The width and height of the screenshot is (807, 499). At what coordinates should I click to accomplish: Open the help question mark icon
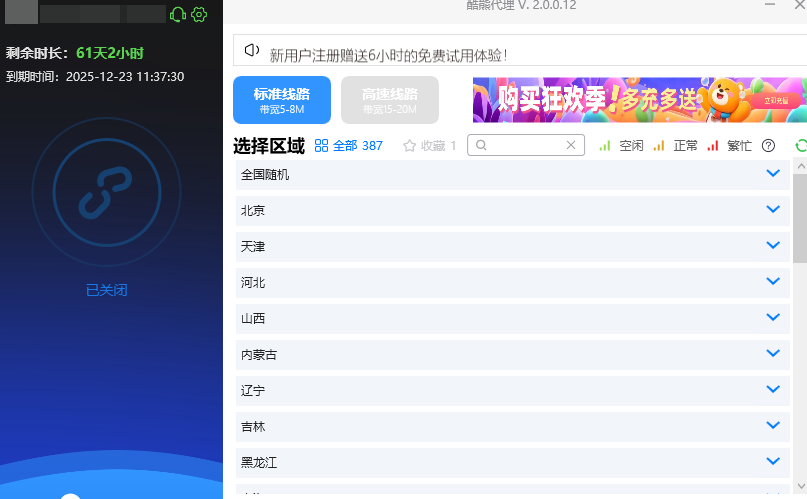[x=768, y=146]
